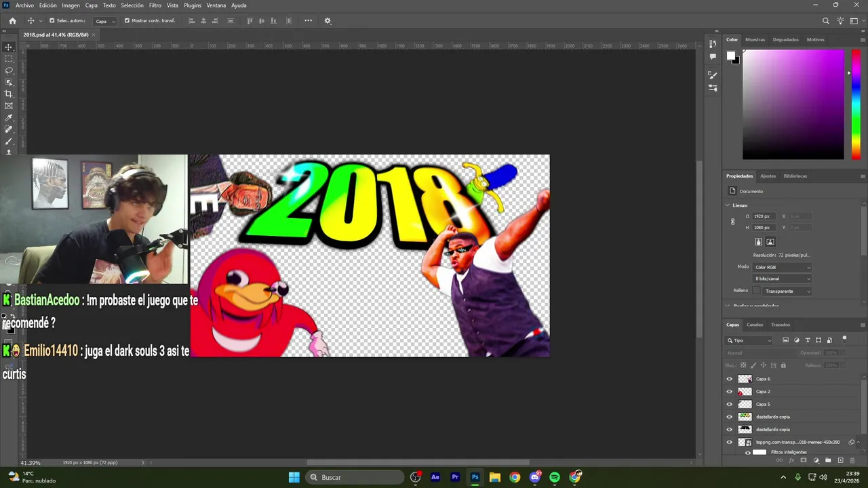Image resolution: width=868 pixels, height=488 pixels.
Task: Delete layer trash icon
Action: [x=852, y=460]
